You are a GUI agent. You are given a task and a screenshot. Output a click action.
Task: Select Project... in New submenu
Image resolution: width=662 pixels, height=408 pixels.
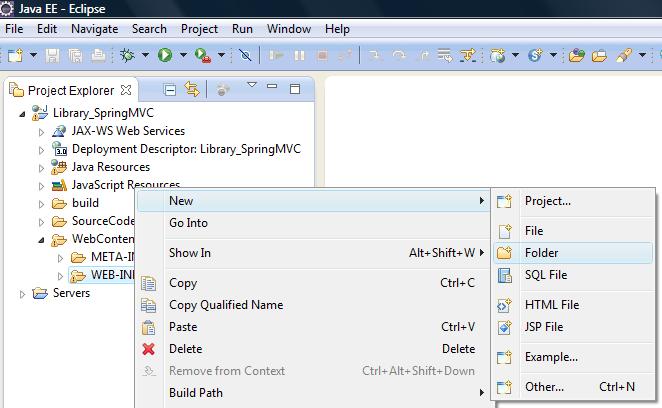573,201
